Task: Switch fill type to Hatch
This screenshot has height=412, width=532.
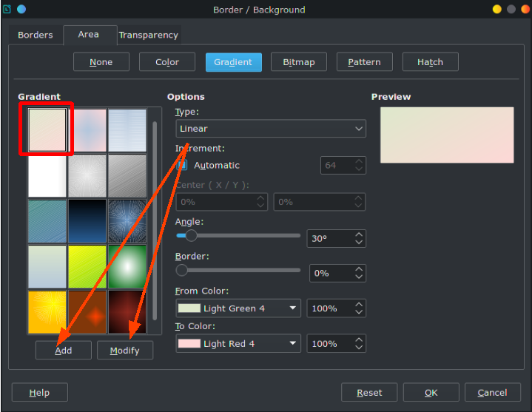Action: coord(430,62)
